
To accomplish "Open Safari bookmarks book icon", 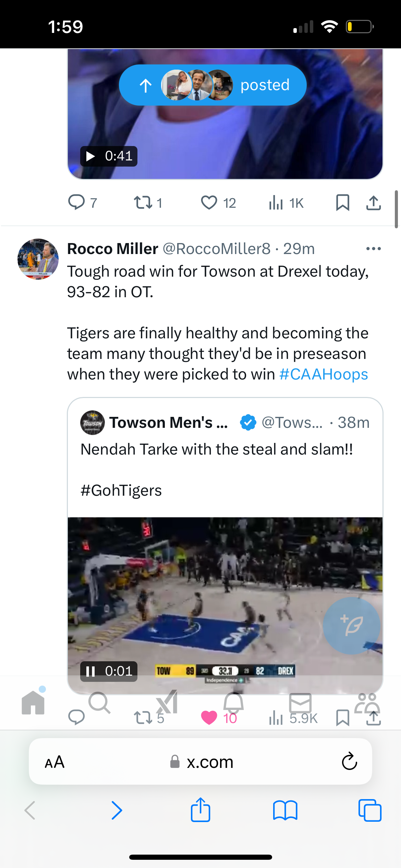I will pos(285,810).
